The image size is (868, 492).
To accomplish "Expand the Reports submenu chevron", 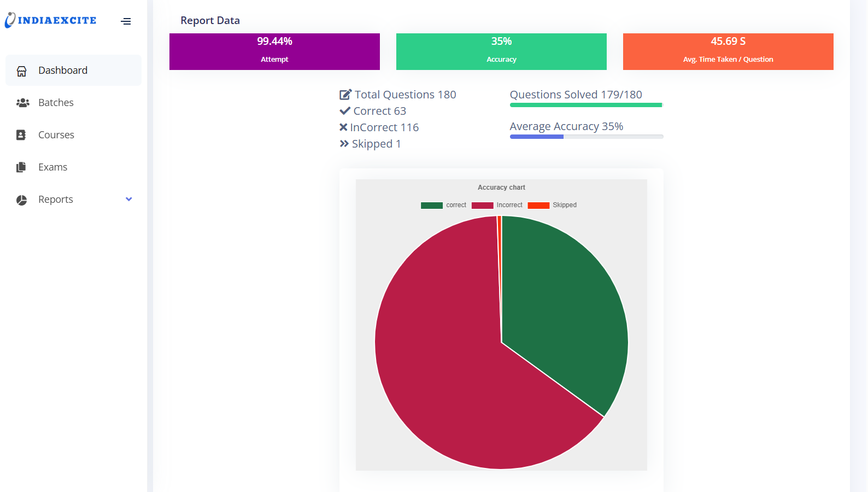I will click(x=129, y=200).
